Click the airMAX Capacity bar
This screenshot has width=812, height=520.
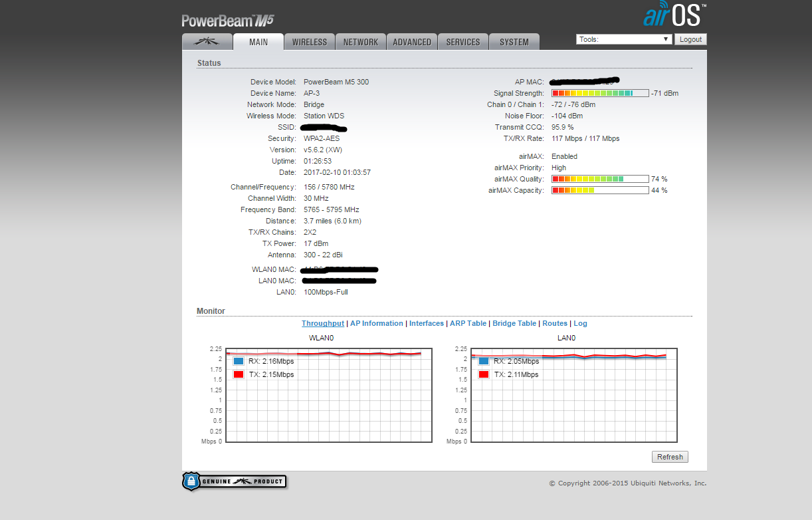[600, 190]
